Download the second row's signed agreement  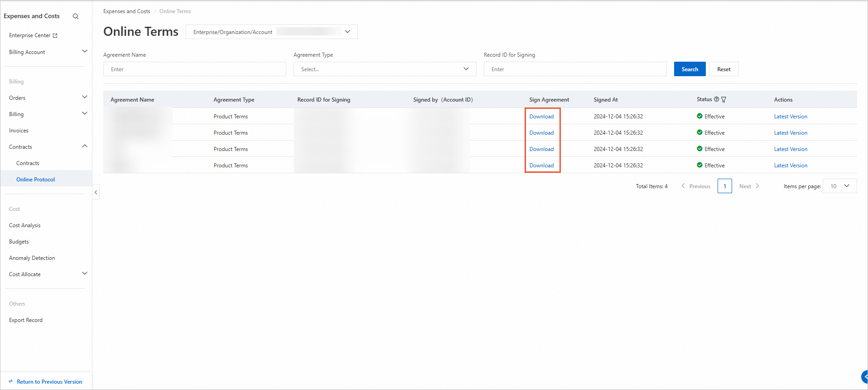[542, 133]
